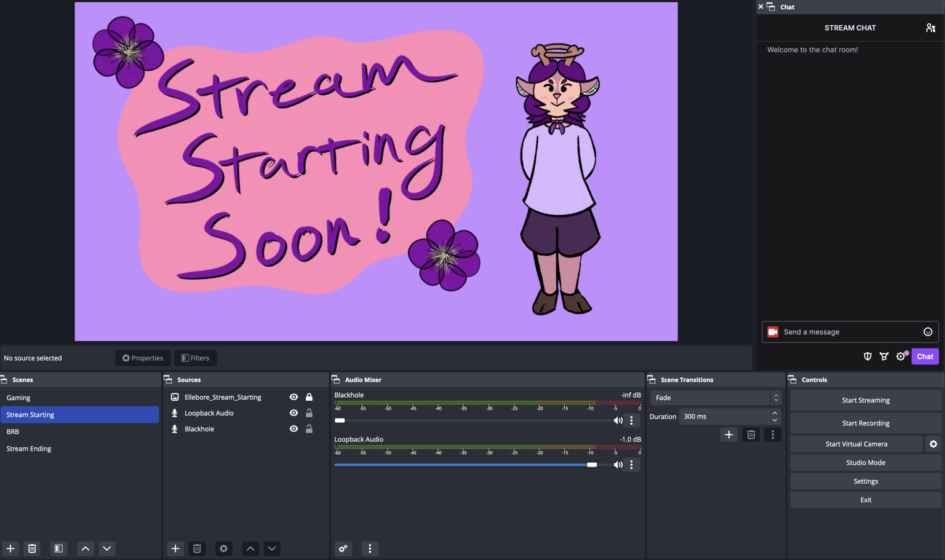The height and width of the screenshot is (560, 945).
Task: Open source Filters button
Action: coord(196,358)
